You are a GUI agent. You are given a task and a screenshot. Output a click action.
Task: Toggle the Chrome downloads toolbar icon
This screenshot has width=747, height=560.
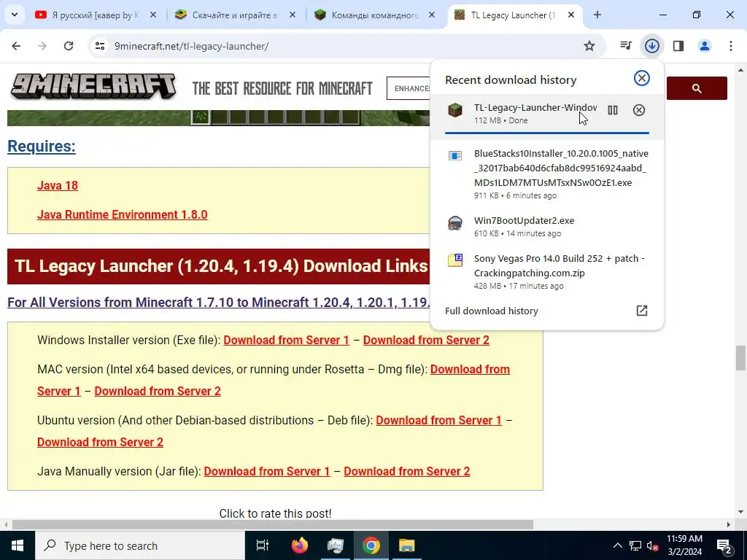[652, 46]
